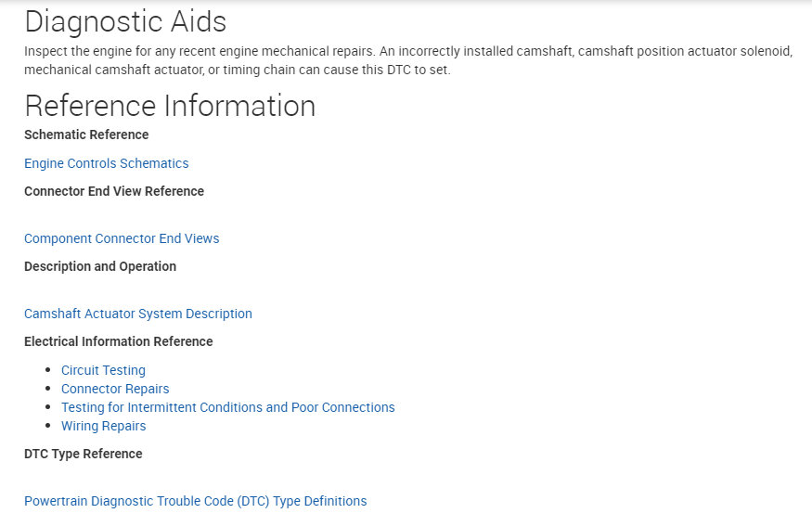
Task: Click the bullet beside Circuit Testing
Action: (48, 370)
